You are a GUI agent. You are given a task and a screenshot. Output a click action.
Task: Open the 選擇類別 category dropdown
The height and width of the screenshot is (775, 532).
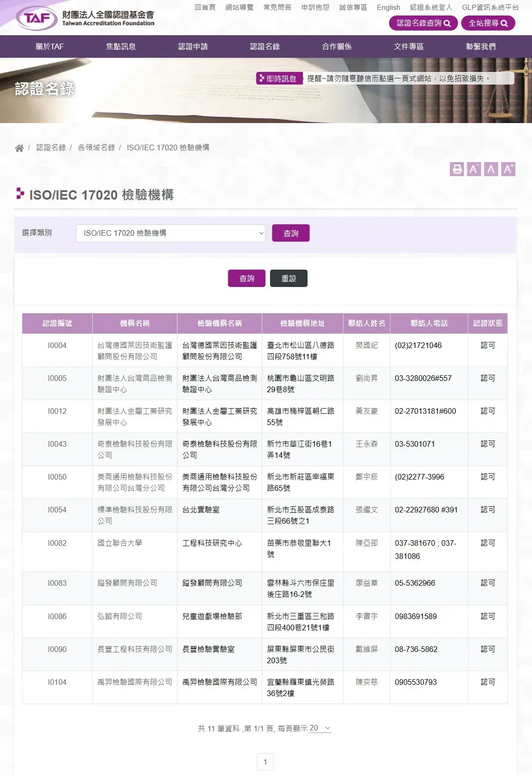[x=171, y=233]
